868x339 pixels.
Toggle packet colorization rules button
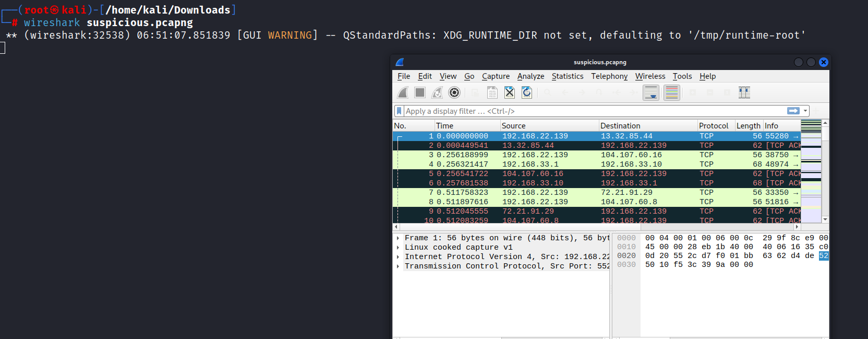pos(672,92)
